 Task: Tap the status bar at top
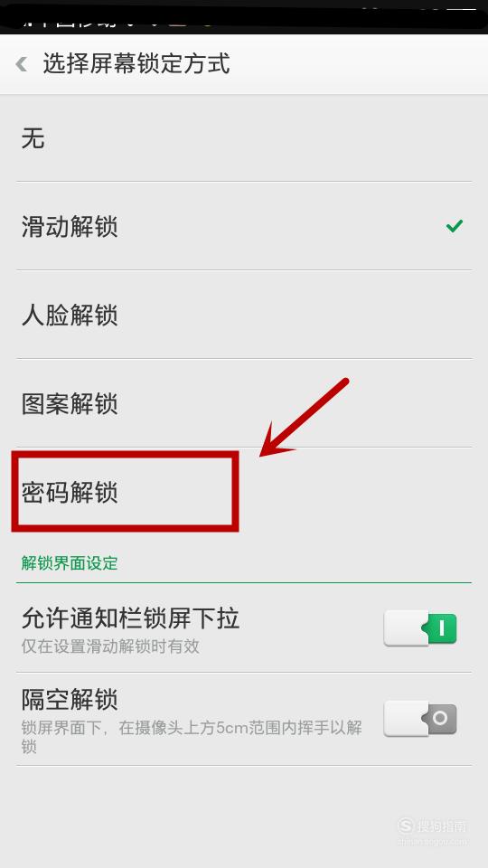pyautogui.click(x=244, y=16)
